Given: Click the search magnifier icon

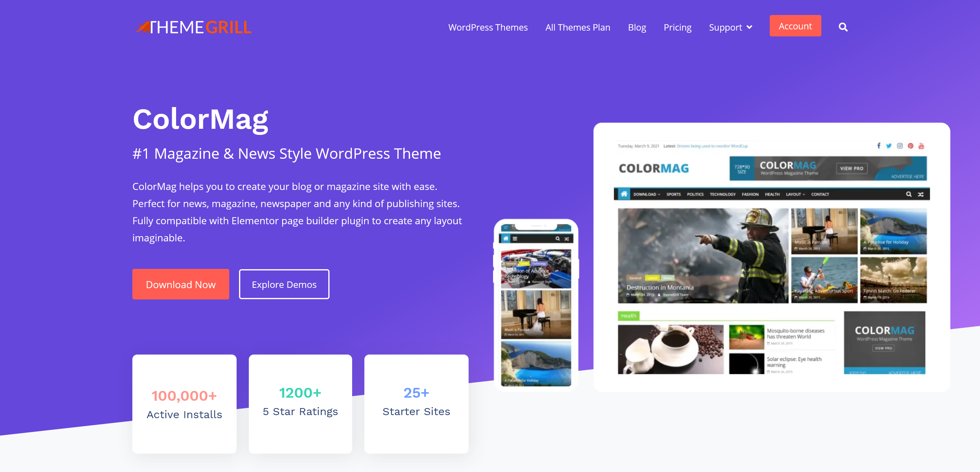Looking at the screenshot, I should [842, 27].
